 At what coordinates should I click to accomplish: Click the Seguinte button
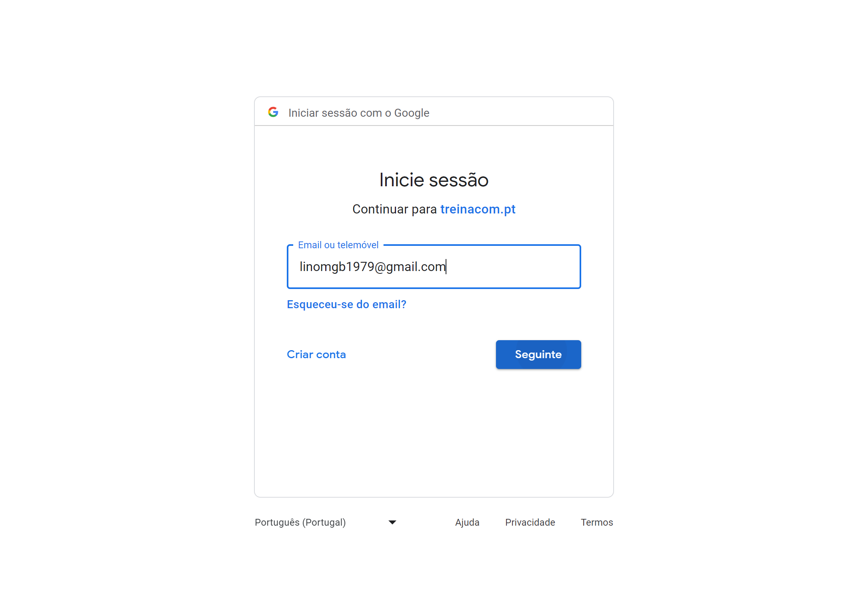[x=538, y=355]
